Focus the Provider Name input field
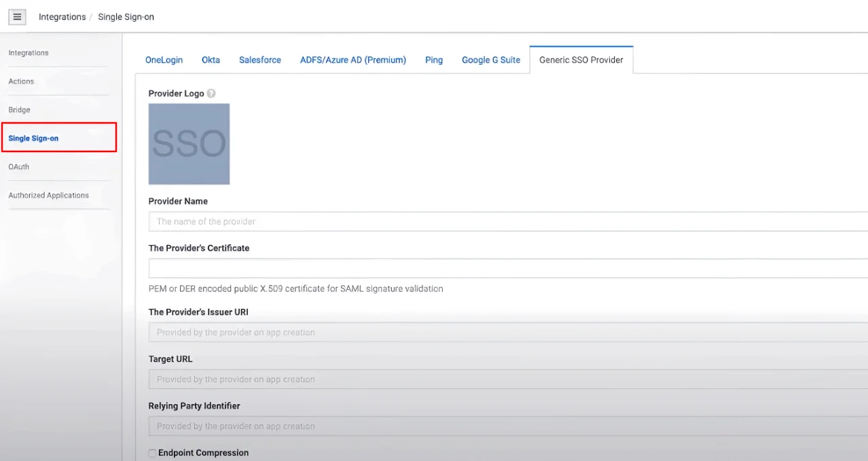868x461 pixels. (508, 221)
